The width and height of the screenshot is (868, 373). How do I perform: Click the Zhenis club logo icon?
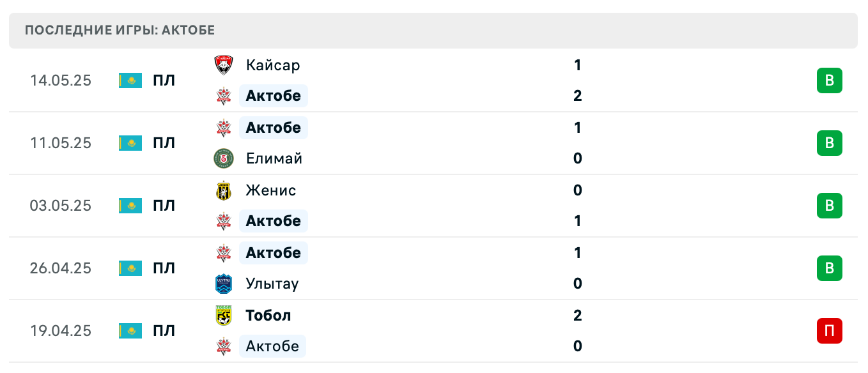[x=224, y=190]
